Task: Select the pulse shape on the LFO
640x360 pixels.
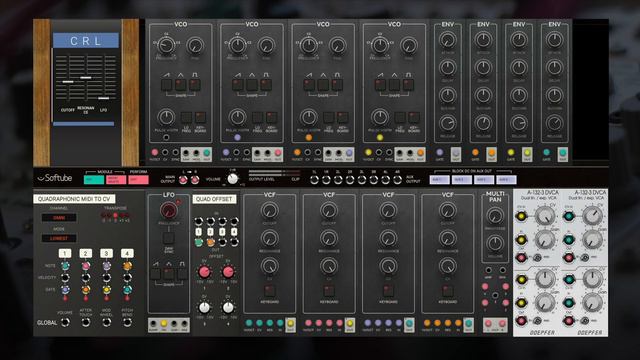Action: pos(182,273)
